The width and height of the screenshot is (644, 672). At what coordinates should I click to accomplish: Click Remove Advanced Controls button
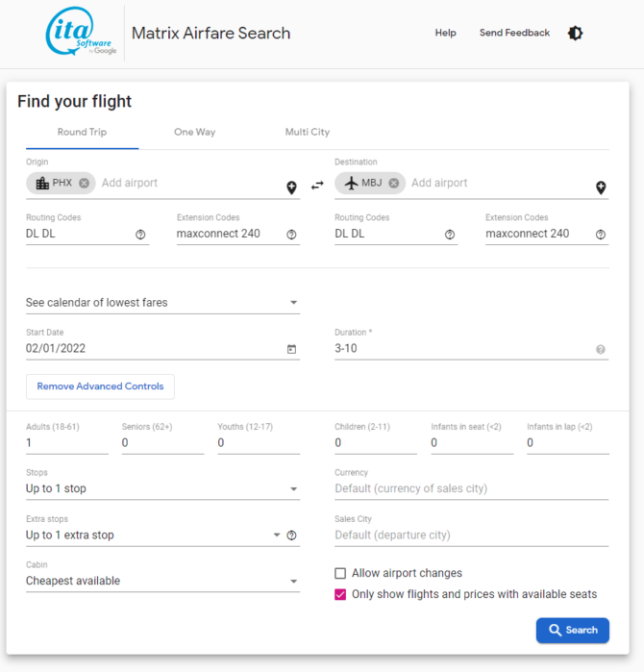coord(100,386)
